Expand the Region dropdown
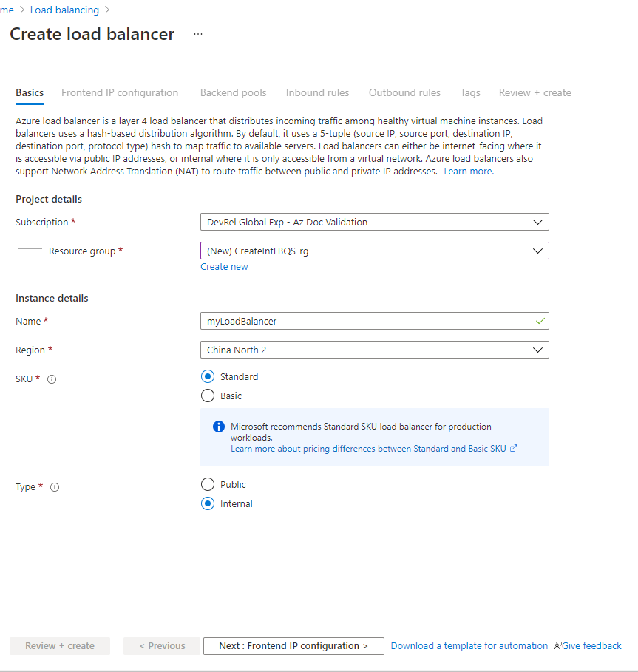 point(374,350)
